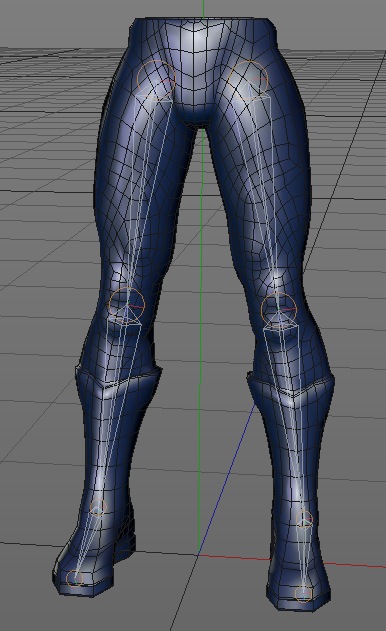The height and width of the screenshot is (631, 386).
Task: Select the hip joint circle on the screen-left leg
Action: click(156, 80)
